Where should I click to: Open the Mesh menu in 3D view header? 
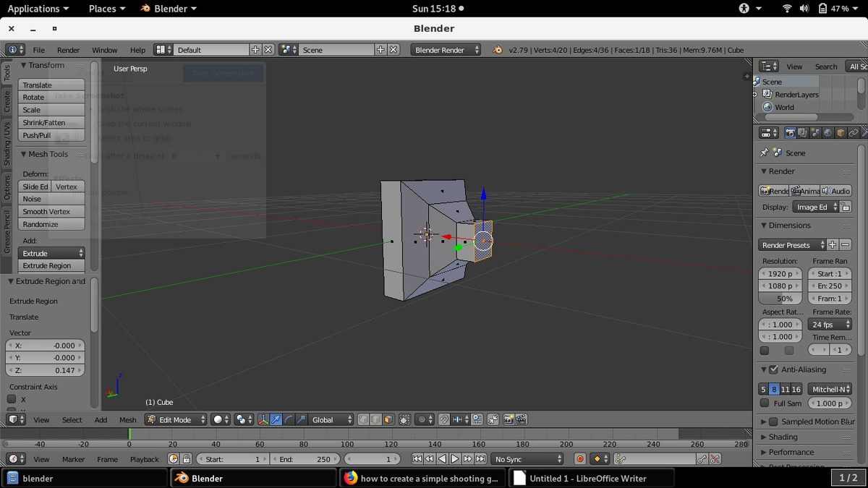pos(127,419)
